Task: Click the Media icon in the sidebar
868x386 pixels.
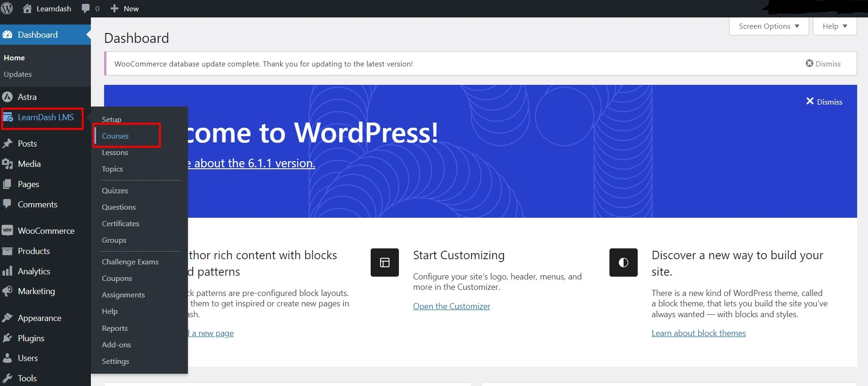Action: (x=8, y=164)
